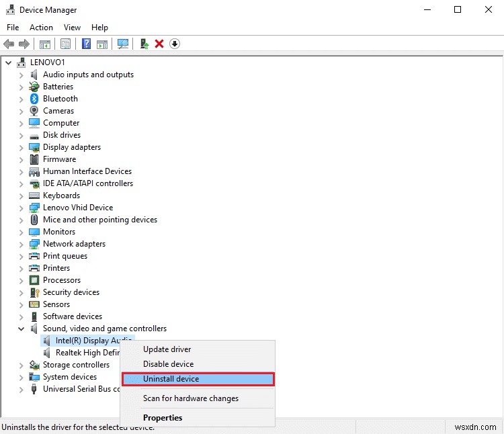Select the Software devices label
This screenshot has height=434, width=504.
tap(73, 316)
